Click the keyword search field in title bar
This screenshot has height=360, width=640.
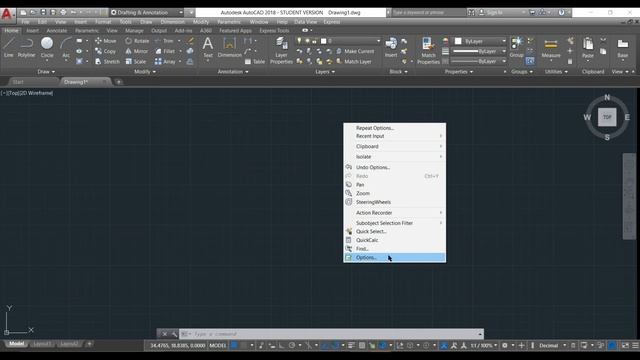pyautogui.click(x=428, y=13)
